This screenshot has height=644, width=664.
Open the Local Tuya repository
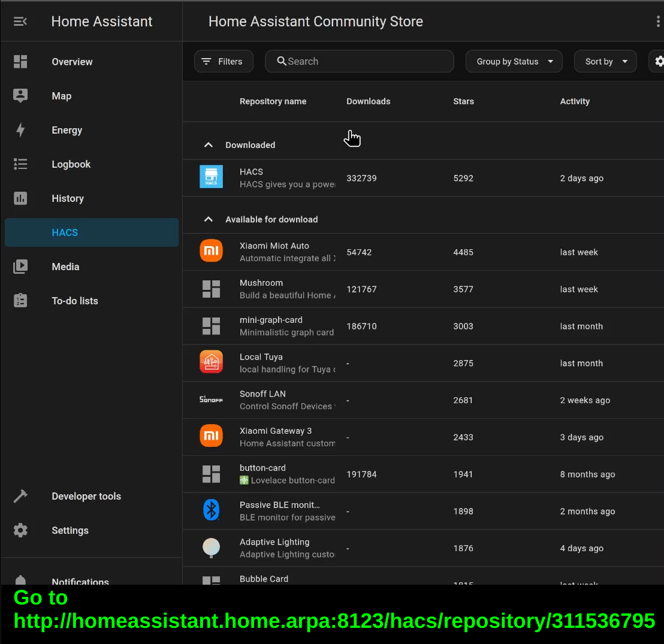(x=424, y=363)
